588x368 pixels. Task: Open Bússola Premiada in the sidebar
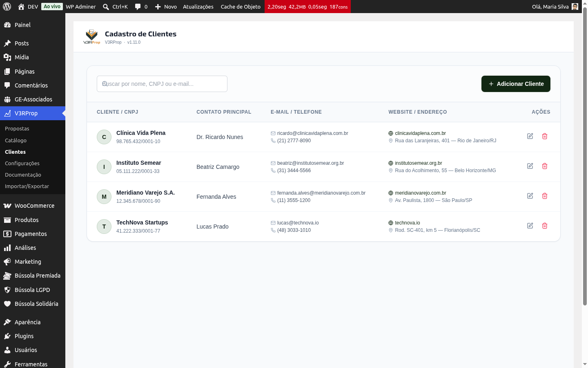click(33, 276)
